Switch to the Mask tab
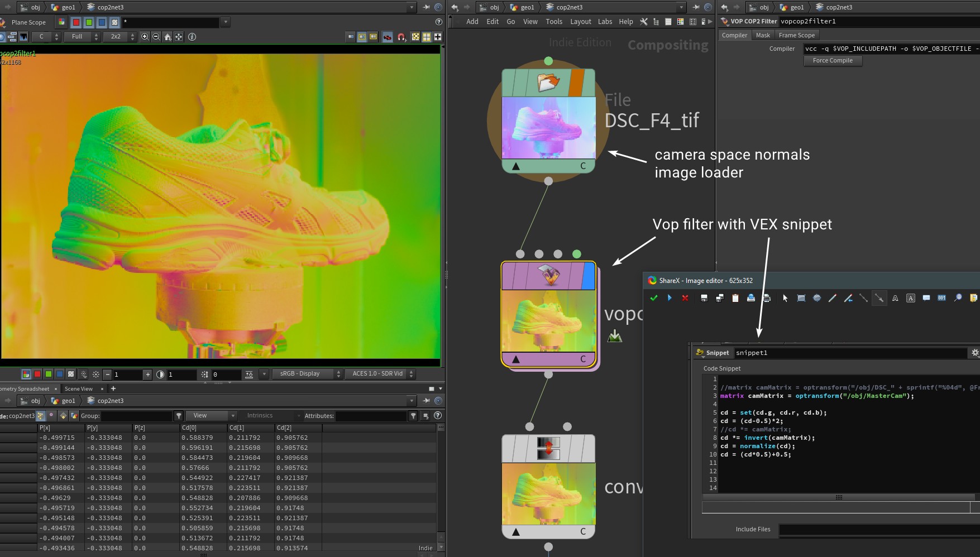This screenshot has width=980, height=557. (x=762, y=35)
